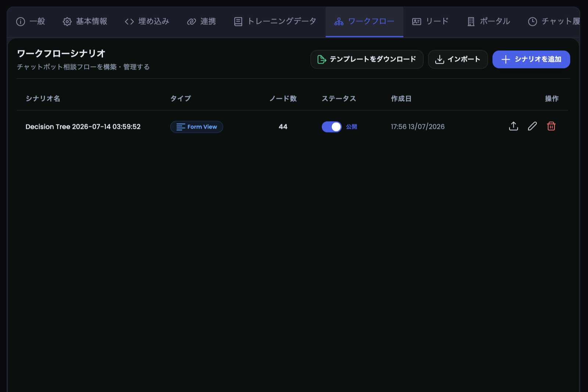The image size is (588, 392).
Task: Click the ステータス column header
Action: point(339,99)
